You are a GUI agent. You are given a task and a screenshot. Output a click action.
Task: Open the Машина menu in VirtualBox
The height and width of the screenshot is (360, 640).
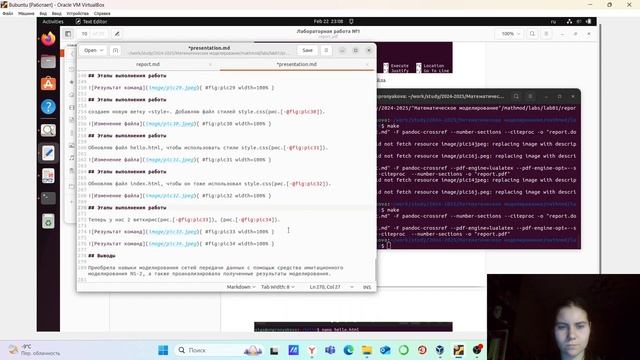(x=26, y=13)
